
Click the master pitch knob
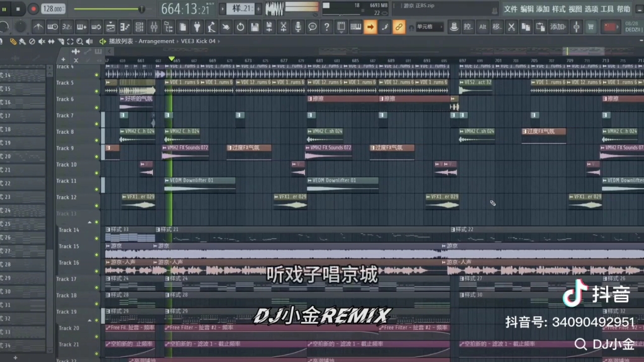[19, 27]
